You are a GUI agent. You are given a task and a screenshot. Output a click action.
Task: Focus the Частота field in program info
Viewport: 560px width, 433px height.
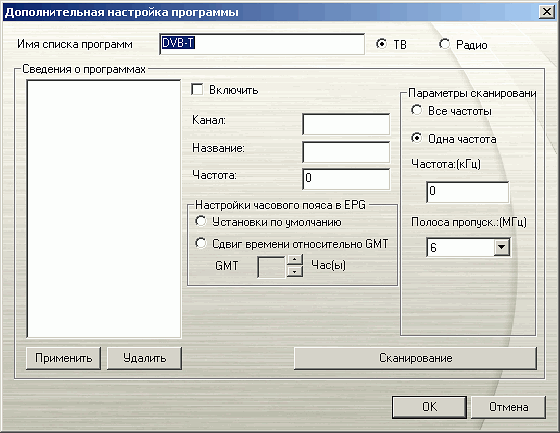coord(346,179)
